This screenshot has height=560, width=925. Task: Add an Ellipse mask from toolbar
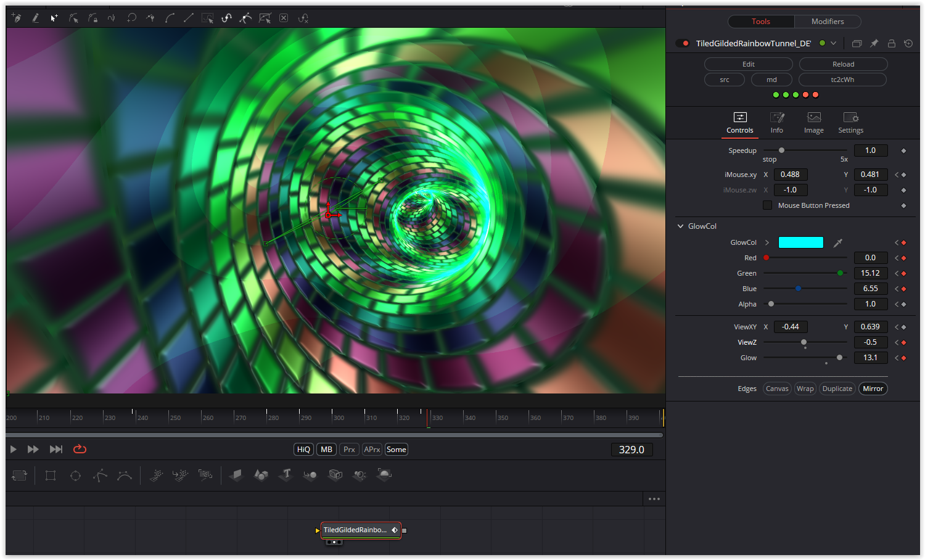(x=75, y=475)
